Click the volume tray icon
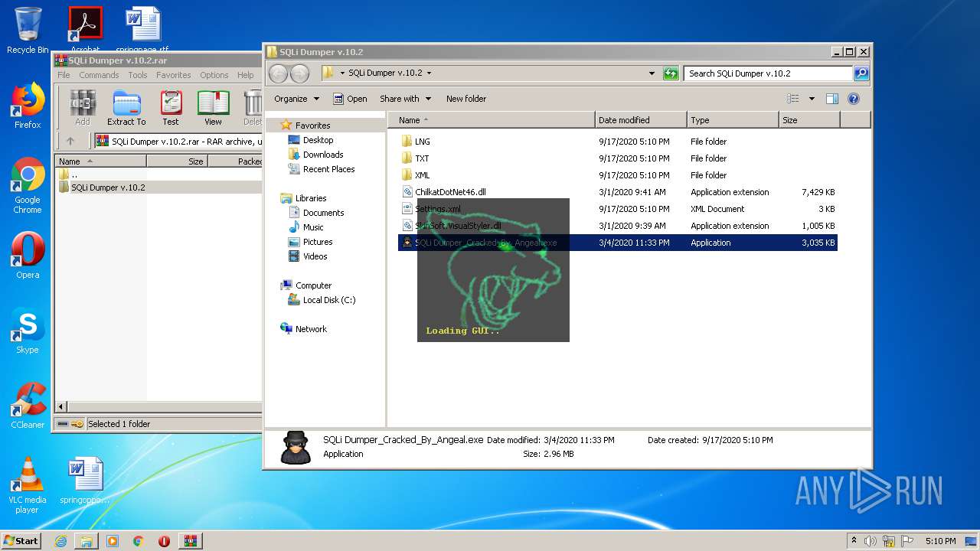Viewport: 980px width, 551px height. (x=870, y=541)
